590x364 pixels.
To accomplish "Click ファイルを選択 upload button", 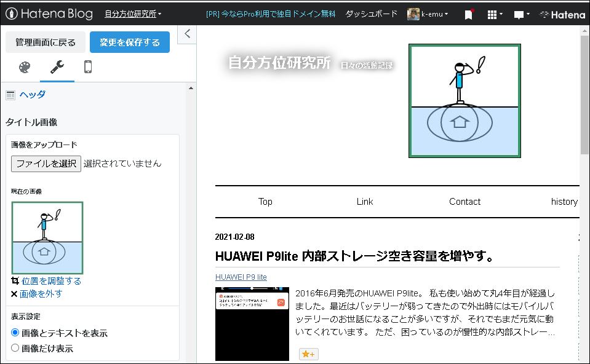I will pos(46,164).
